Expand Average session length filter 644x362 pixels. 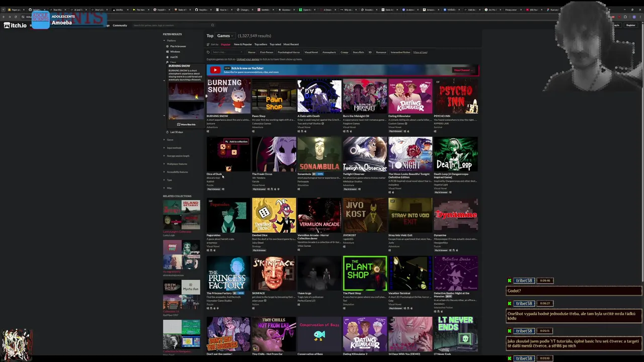pos(177,156)
